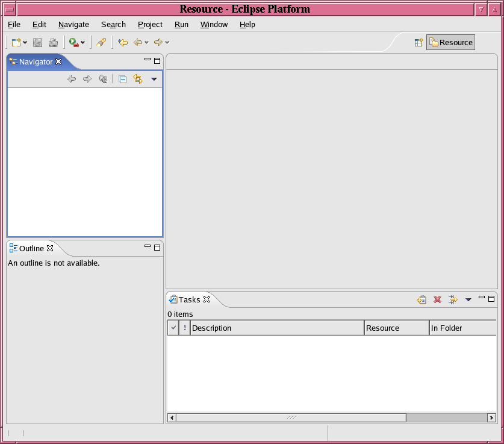Image resolution: width=504 pixels, height=444 pixels.
Task: Open the main toolbar Back history dropdown
Action: click(x=146, y=42)
